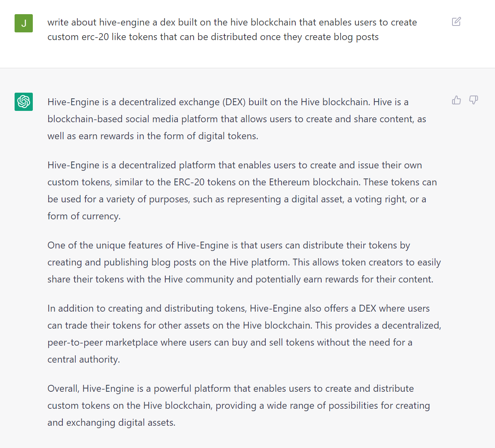Screen dimensions: 495x448
Task: Click the user prompt about hive-engine
Action: click(232, 30)
